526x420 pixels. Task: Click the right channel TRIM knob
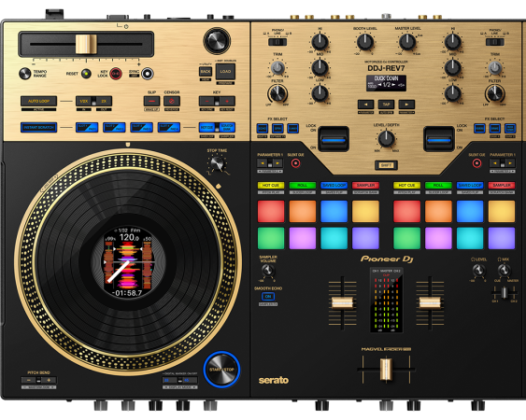click(x=495, y=68)
